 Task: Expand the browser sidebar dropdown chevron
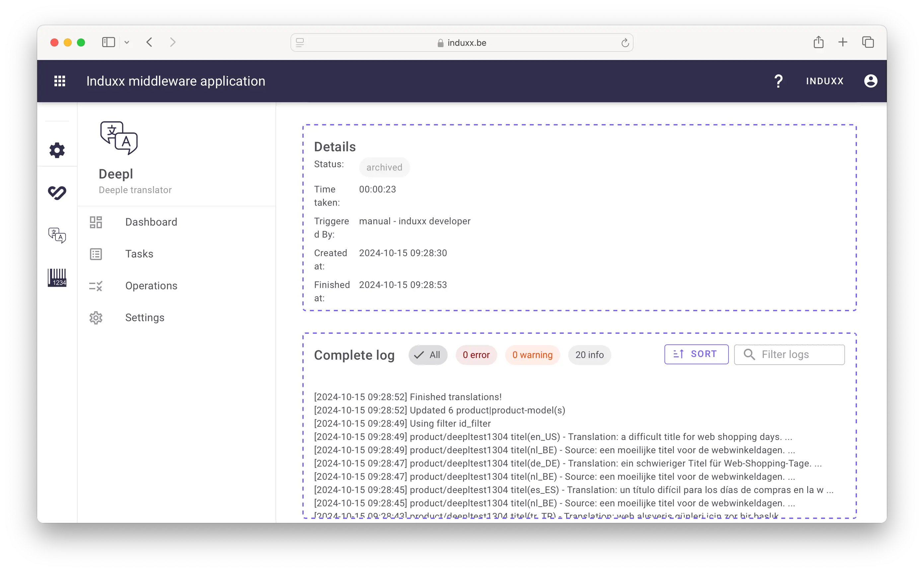click(x=127, y=42)
